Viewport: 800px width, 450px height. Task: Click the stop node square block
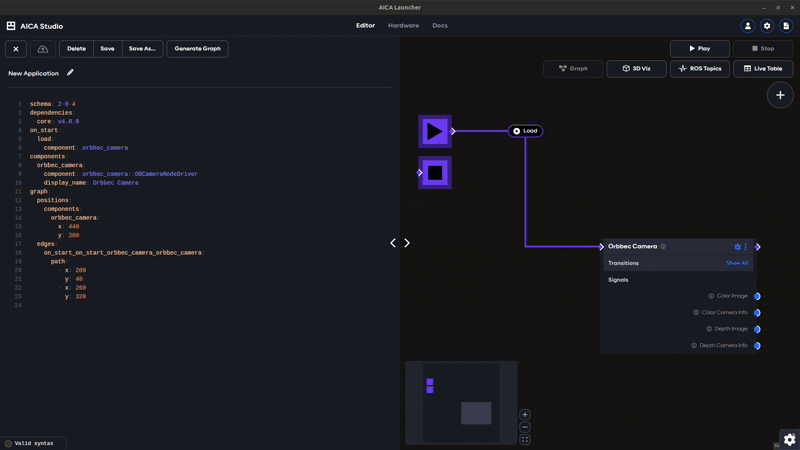coord(435,172)
